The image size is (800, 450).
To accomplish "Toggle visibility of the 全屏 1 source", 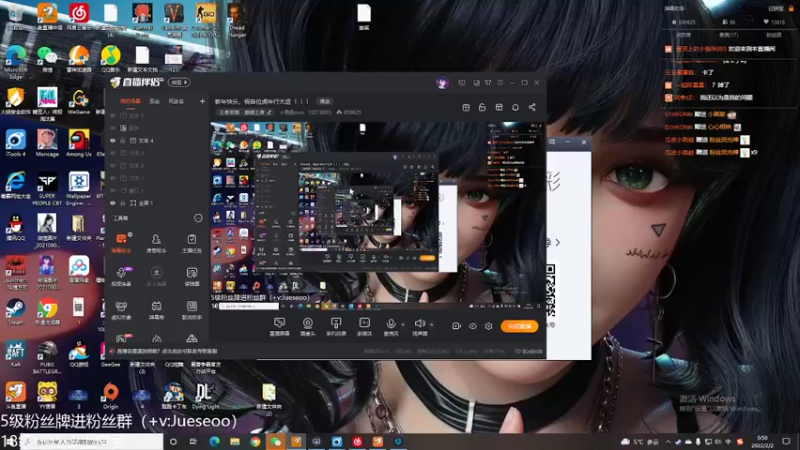I will tap(113, 203).
